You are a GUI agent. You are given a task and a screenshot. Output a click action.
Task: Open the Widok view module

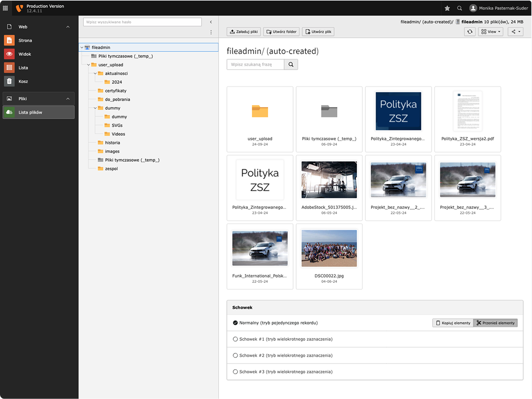(x=25, y=54)
